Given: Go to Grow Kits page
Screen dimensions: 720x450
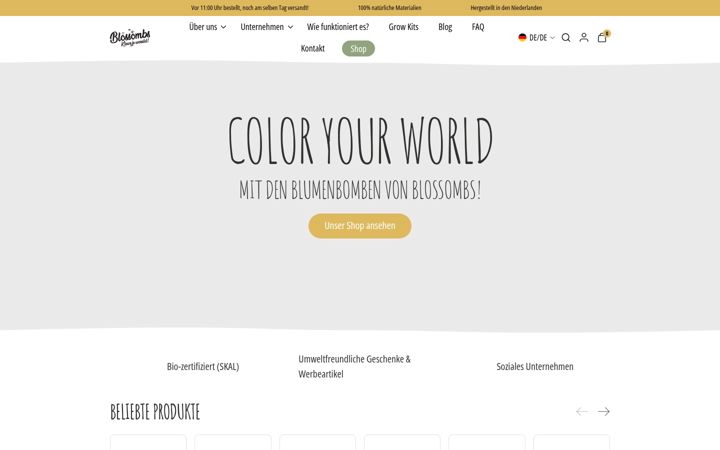Looking at the screenshot, I should pos(404,27).
